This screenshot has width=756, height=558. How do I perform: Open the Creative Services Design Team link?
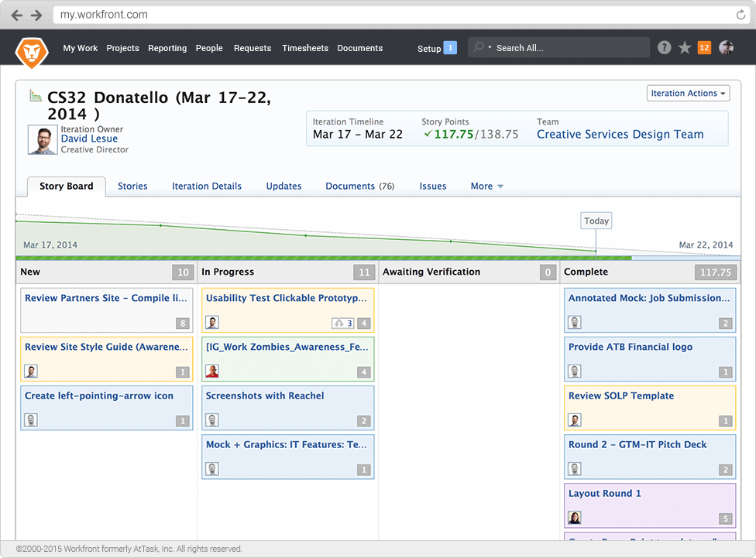pos(620,135)
